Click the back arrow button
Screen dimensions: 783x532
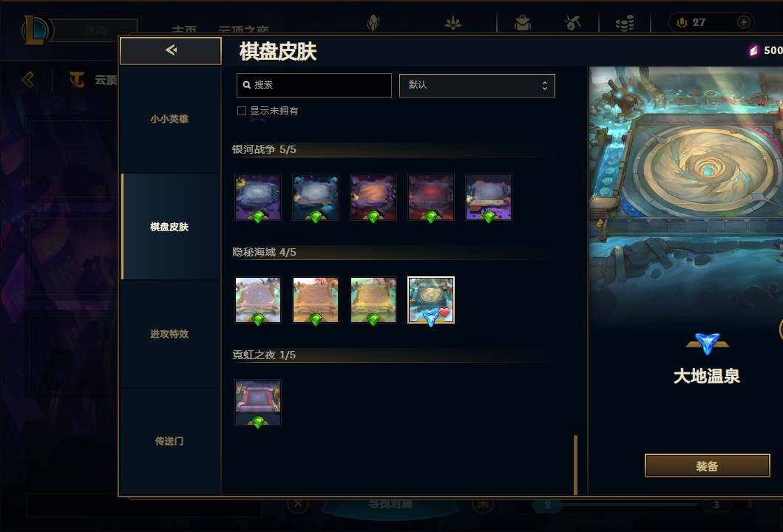point(171,50)
